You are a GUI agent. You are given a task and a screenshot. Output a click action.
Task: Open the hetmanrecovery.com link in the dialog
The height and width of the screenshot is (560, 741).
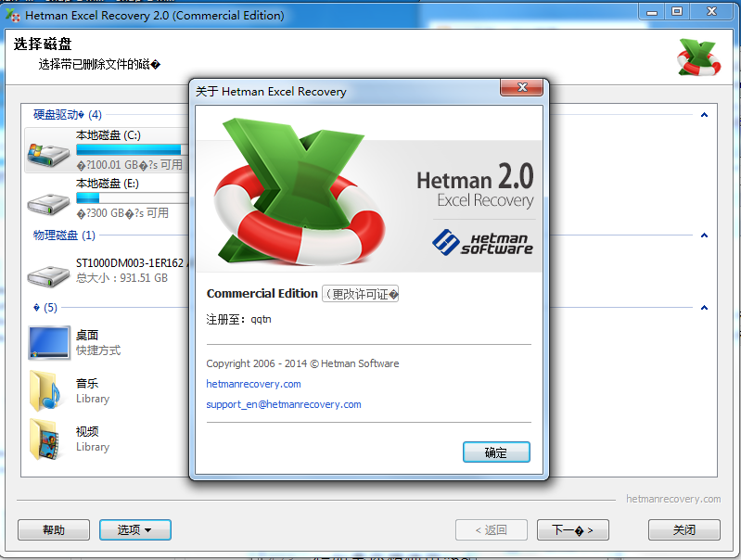253,384
